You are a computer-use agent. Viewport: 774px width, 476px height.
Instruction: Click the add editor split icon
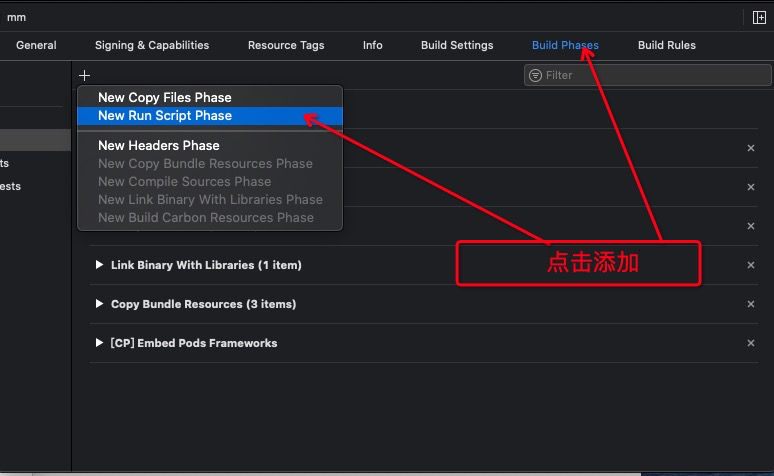point(759,17)
